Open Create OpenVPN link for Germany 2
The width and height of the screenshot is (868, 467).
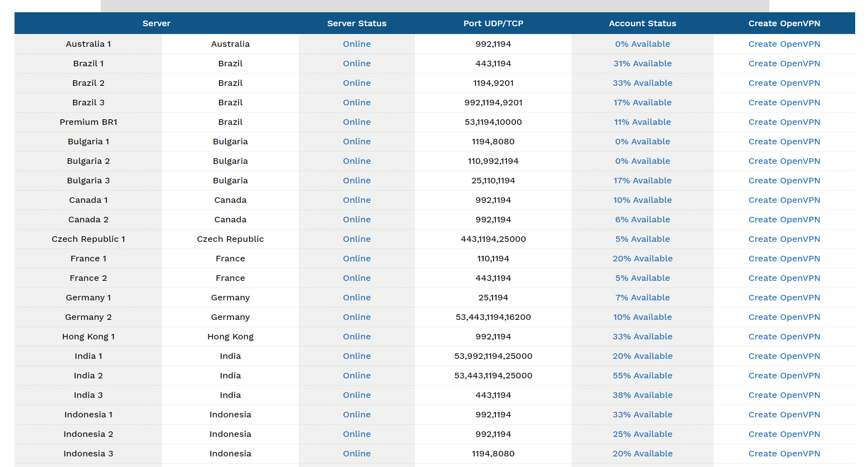784,317
